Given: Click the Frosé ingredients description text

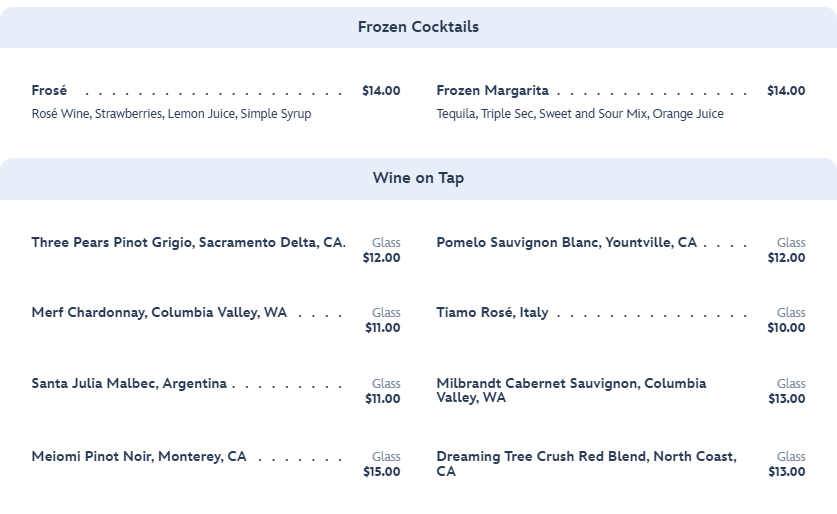Looking at the screenshot, I should coord(171,114).
